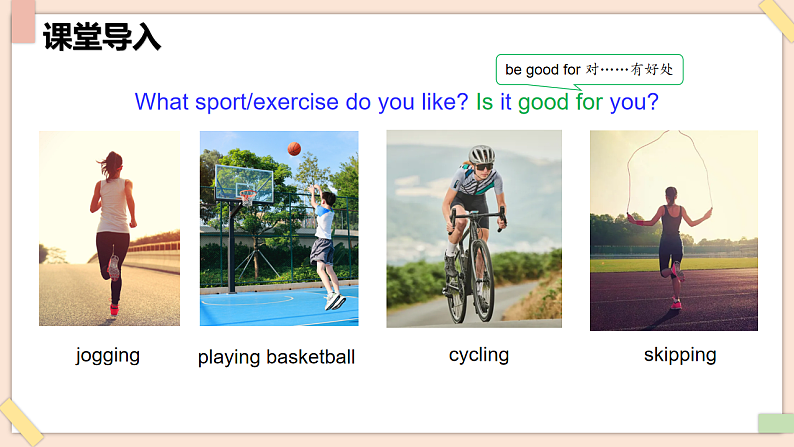Click the cyclist photo
This screenshot has height=447, width=794.
(473, 228)
